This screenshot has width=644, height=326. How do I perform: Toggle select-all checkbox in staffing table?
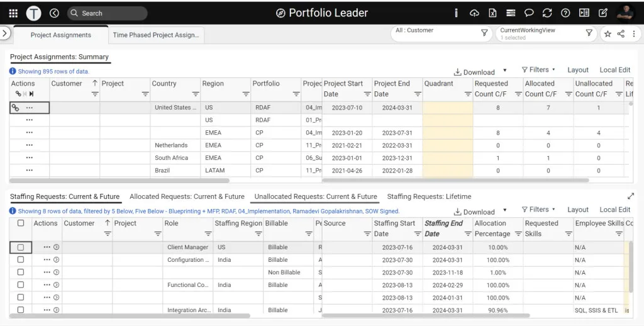point(21,223)
